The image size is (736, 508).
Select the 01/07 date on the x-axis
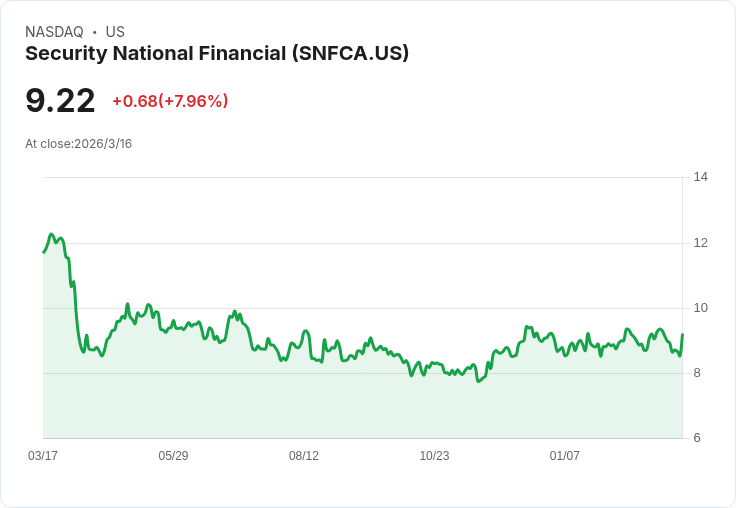click(x=565, y=456)
